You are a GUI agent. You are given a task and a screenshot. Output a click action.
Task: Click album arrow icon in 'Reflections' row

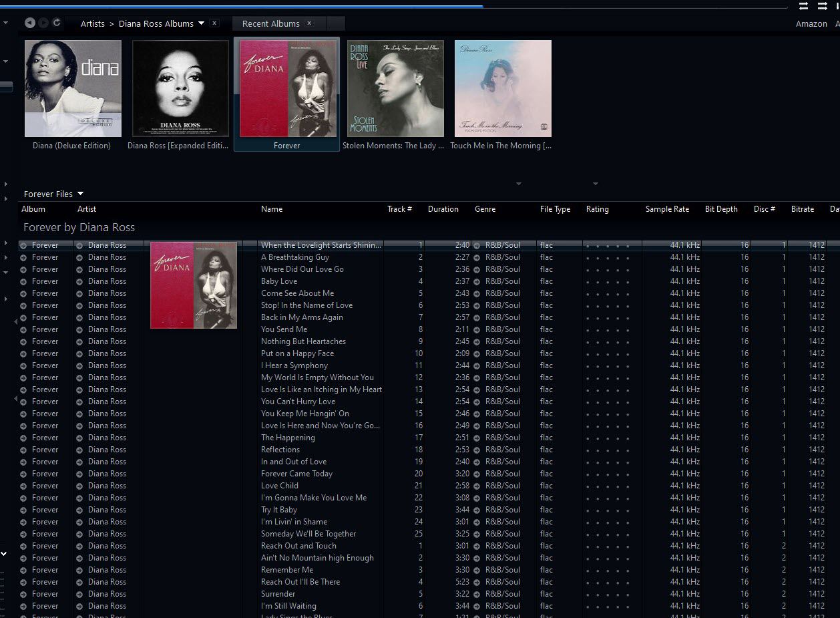click(x=23, y=450)
